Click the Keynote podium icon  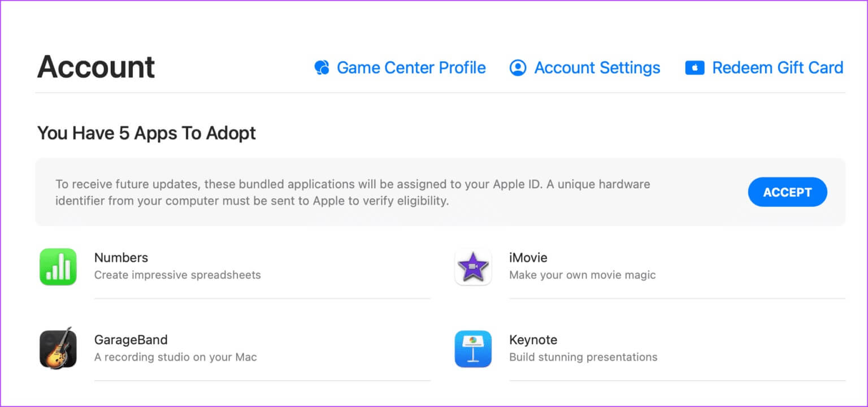473,349
